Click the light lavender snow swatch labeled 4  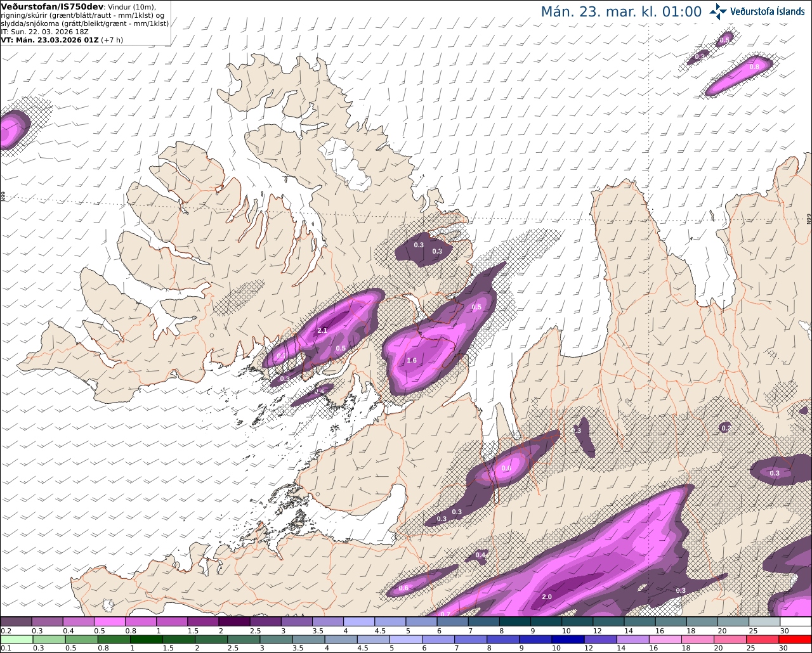click(x=359, y=622)
